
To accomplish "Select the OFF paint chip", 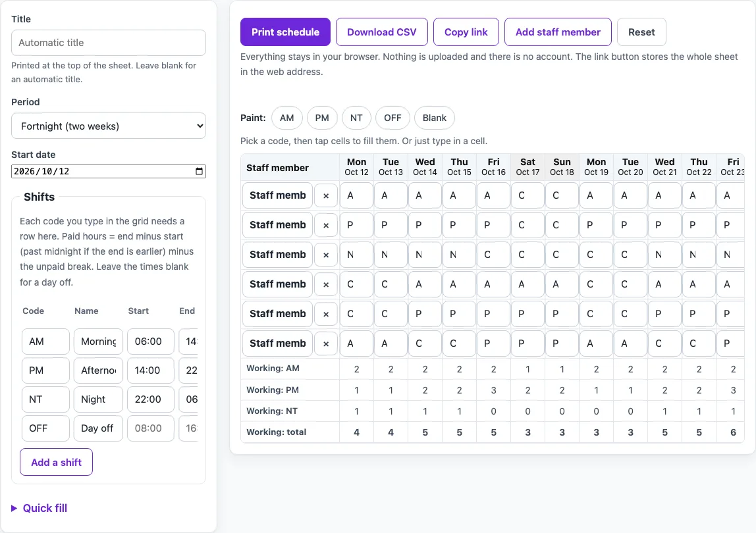I will click(392, 118).
